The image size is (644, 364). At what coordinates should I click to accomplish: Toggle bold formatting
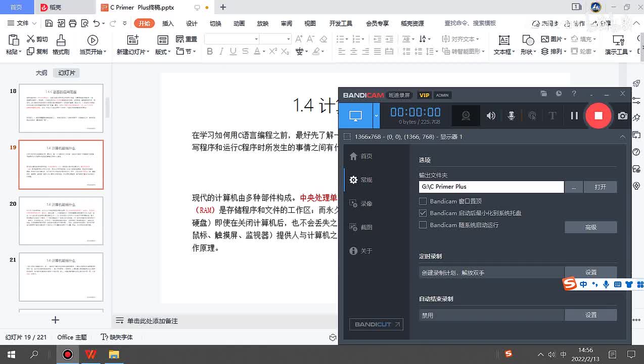(x=209, y=51)
